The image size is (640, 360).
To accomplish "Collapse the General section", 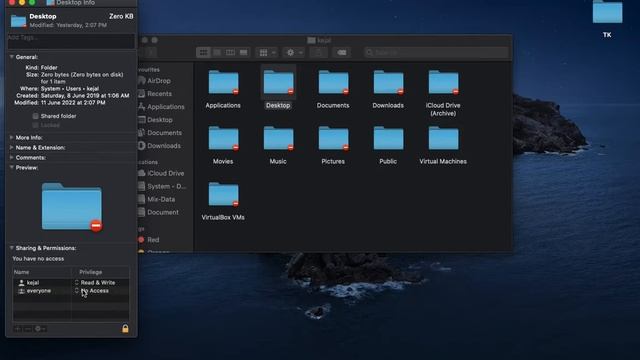I will coord(11,57).
